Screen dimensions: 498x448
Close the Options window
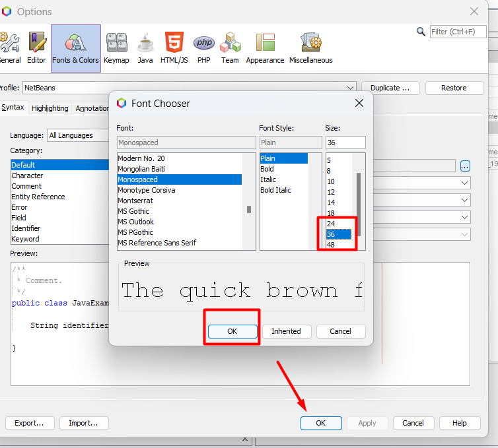coord(474,11)
